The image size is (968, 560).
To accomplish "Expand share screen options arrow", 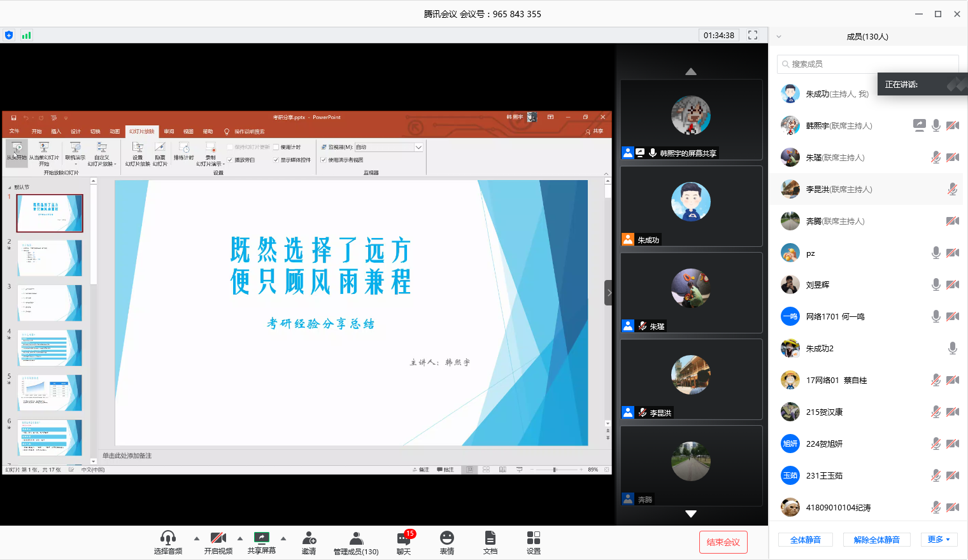I will (x=283, y=538).
